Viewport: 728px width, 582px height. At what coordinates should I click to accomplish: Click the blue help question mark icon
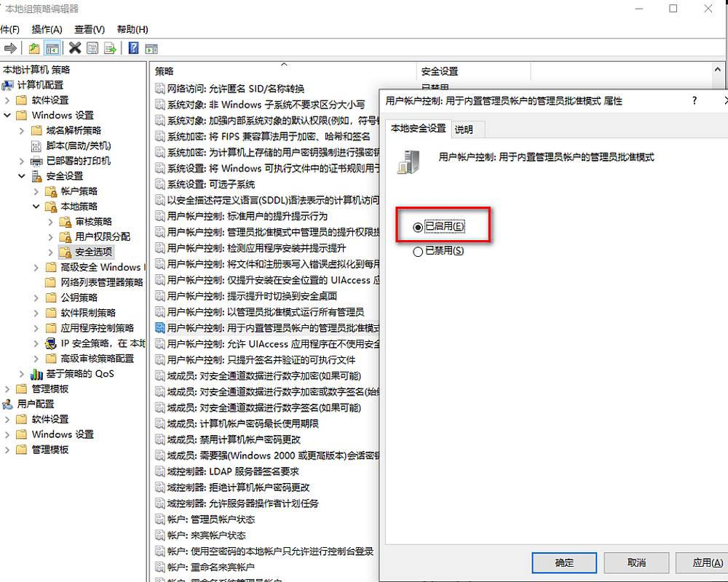point(134,48)
